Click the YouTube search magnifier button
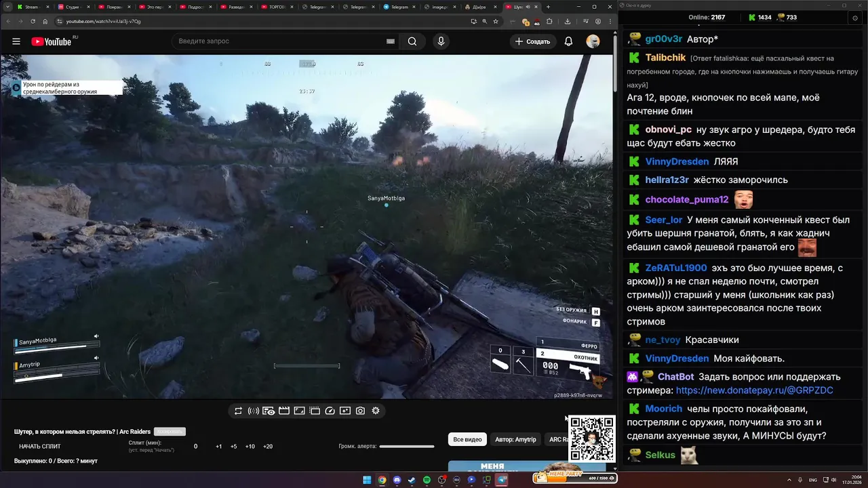 pos(412,41)
